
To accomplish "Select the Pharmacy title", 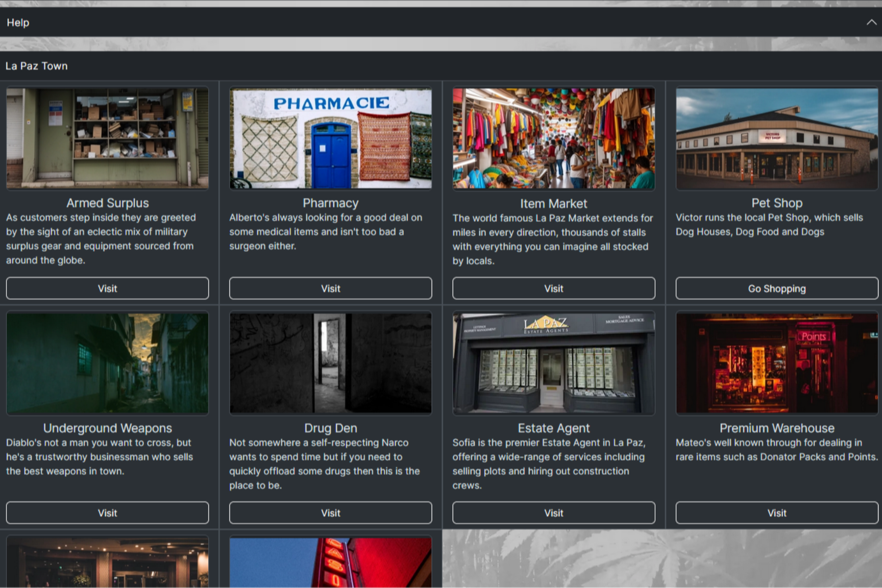I will click(331, 203).
